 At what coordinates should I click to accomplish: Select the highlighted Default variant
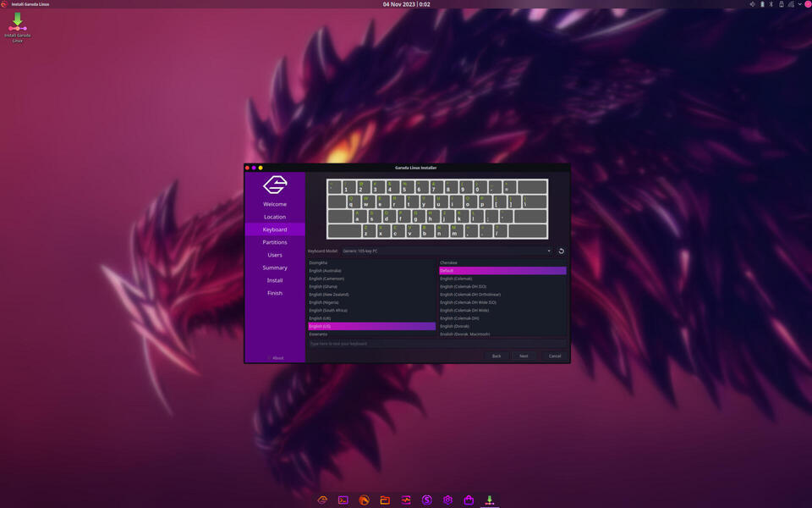coord(502,271)
